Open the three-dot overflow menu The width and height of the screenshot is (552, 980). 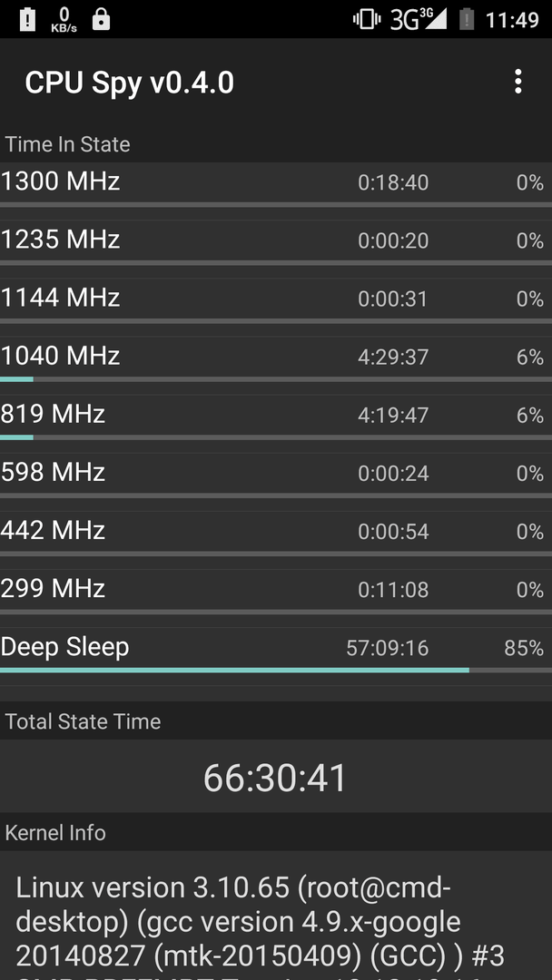(x=517, y=82)
